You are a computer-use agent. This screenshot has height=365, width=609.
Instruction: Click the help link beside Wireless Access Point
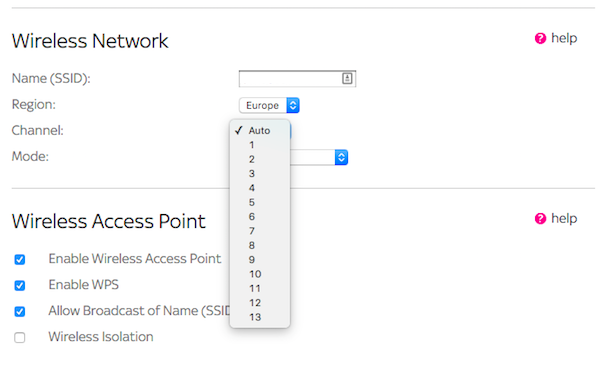(x=564, y=219)
